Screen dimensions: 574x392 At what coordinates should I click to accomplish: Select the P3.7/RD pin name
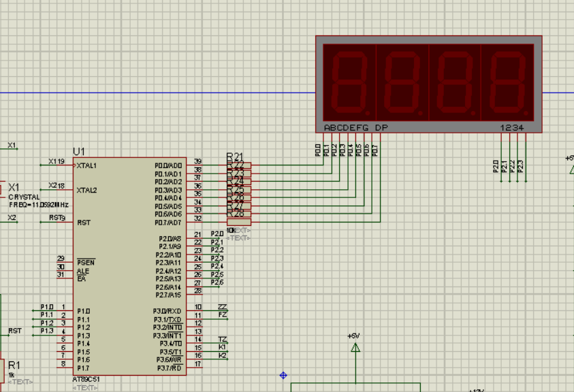[169, 368]
